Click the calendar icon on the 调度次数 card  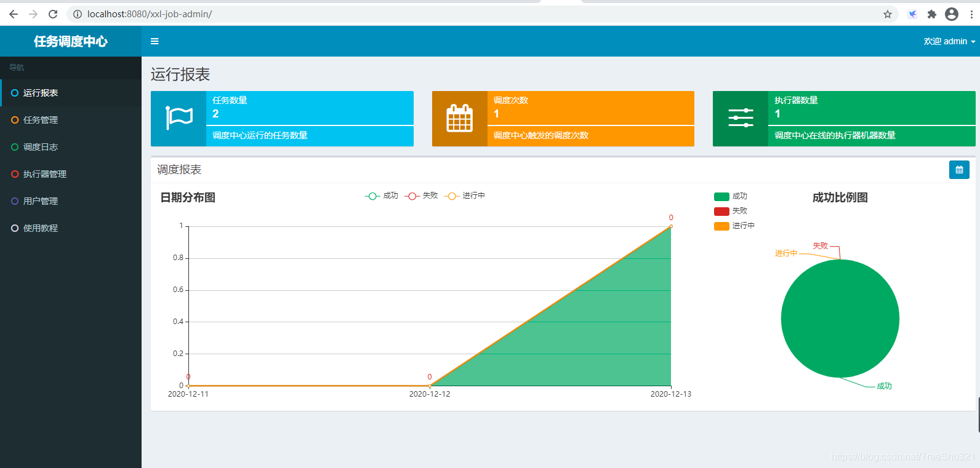pos(460,118)
